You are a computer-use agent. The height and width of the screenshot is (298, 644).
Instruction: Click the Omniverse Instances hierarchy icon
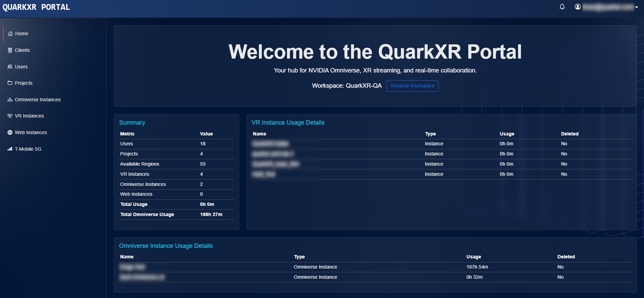click(10, 100)
